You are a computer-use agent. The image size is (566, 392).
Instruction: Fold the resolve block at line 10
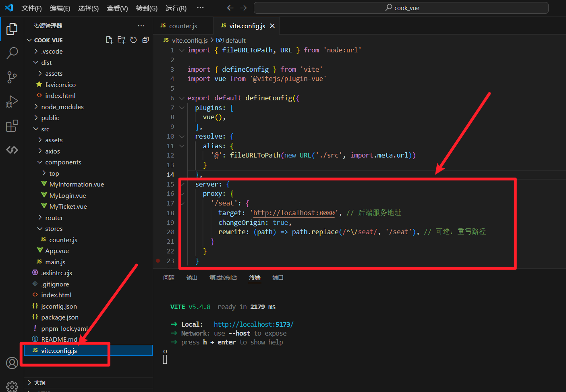[x=182, y=137]
